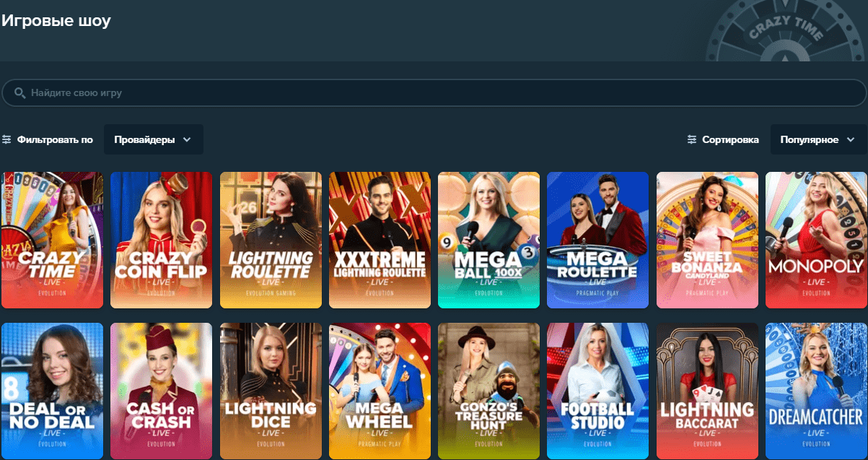
Task: Select the Lightning Roulette game card
Action: [271, 240]
